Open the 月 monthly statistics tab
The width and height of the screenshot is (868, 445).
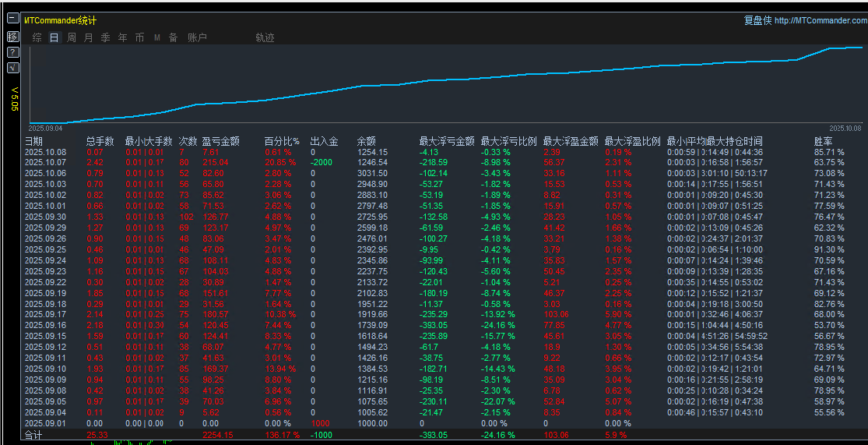click(x=88, y=37)
